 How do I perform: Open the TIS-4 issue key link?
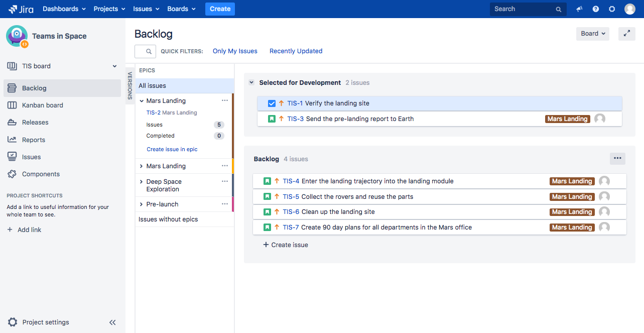pyautogui.click(x=291, y=181)
